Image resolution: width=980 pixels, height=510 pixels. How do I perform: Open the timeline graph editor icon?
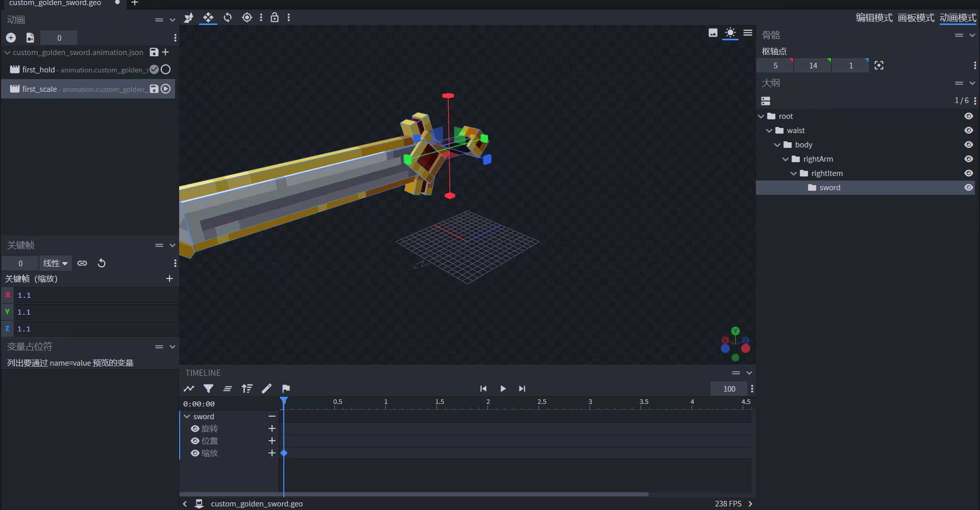click(189, 389)
